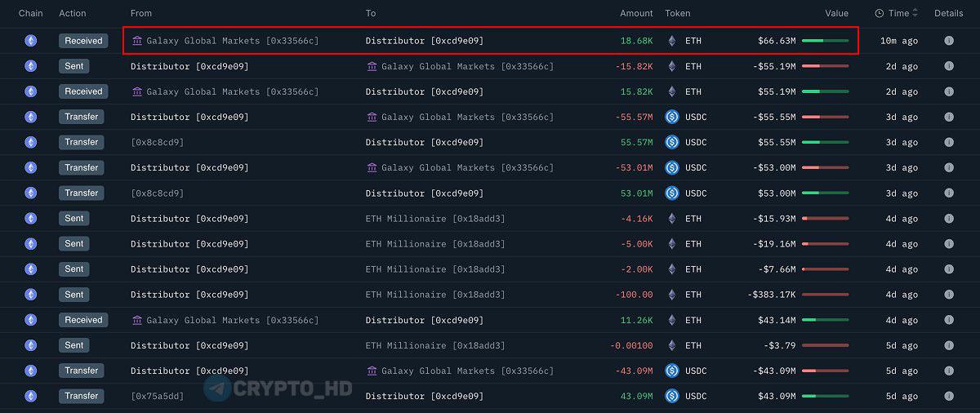Click the USDC token icon in the -43.09M row
This screenshot has width=980, height=413.
click(672, 371)
